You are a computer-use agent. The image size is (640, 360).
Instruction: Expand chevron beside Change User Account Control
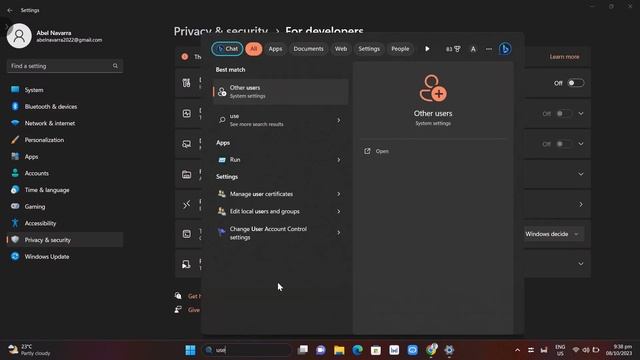(x=338, y=233)
